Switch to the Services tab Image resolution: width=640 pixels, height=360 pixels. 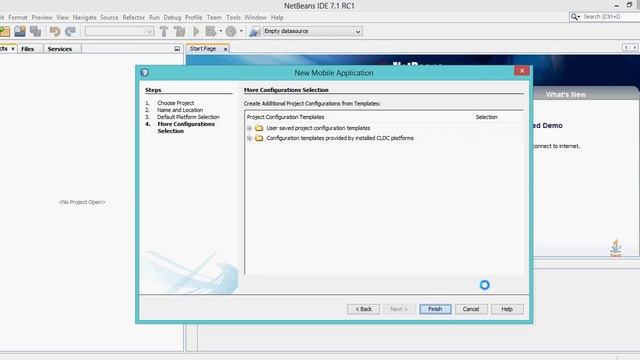tap(60, 49)
